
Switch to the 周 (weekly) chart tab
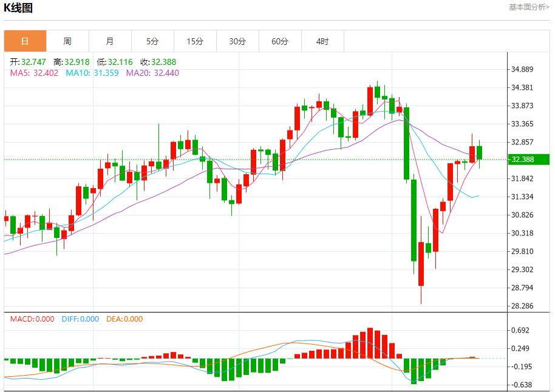(67, 41)
